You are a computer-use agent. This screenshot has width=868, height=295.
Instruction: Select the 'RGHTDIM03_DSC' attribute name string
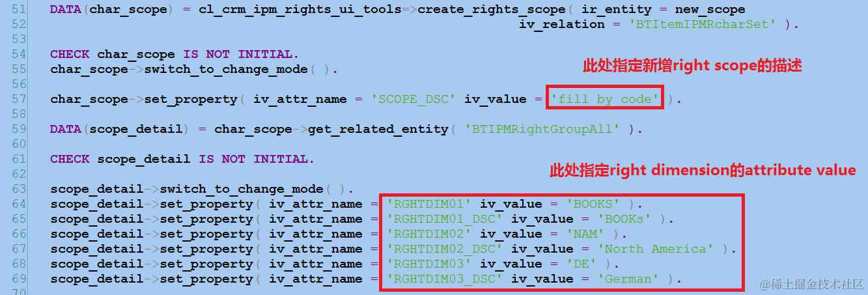445,279
